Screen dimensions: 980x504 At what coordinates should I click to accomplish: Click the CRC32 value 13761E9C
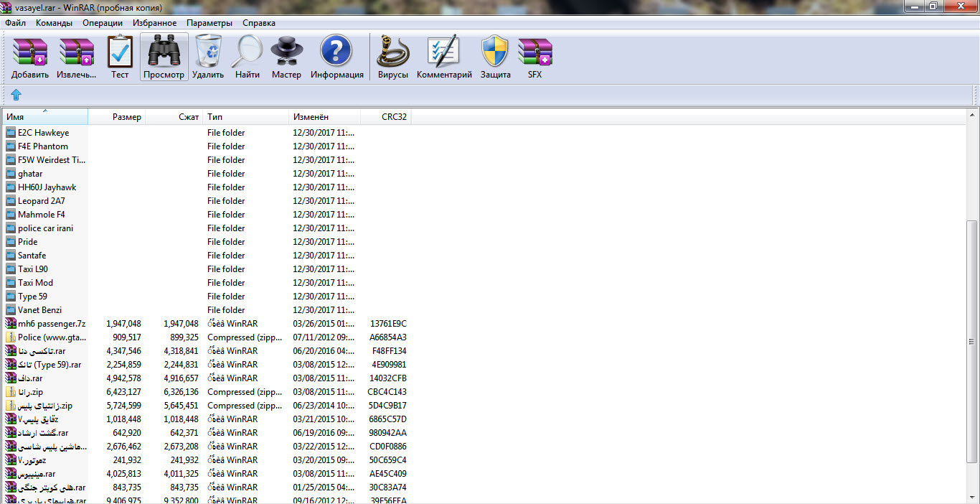388,324
